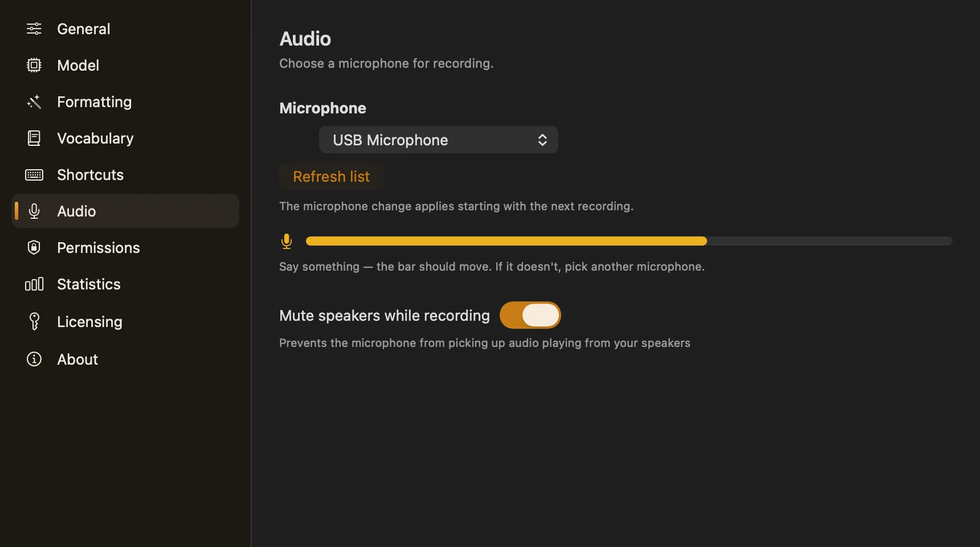
Task: Click the 'Mute speakers while recording' label
Action: tap(385, 316)
